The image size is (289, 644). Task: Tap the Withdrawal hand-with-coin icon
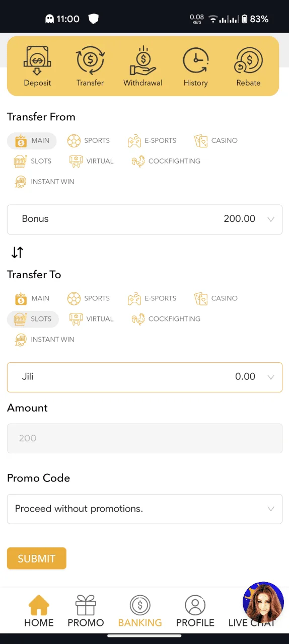click(x=143, y=60)
